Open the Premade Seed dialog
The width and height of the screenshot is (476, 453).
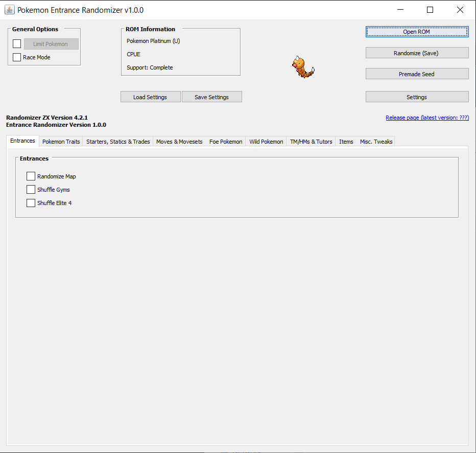point(417,73)
